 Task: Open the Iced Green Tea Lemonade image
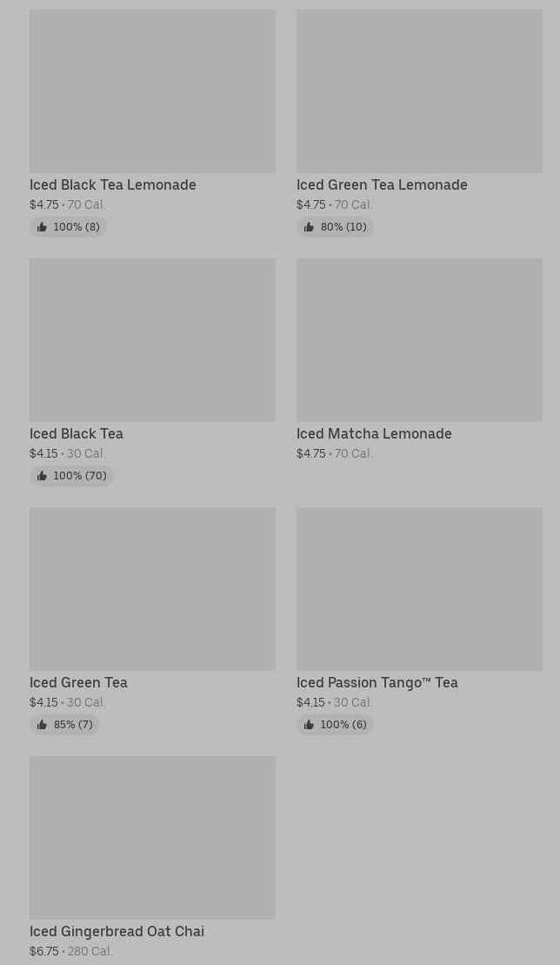[419, 91]
